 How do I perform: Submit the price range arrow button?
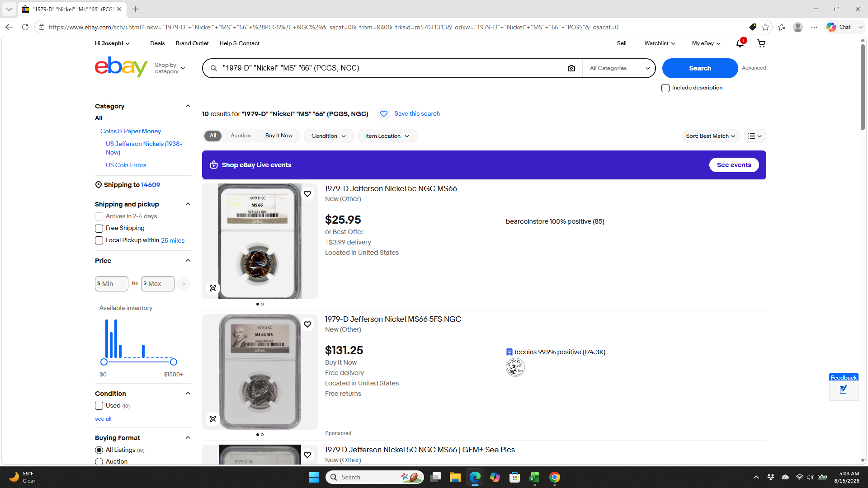(x=184, y=284)
